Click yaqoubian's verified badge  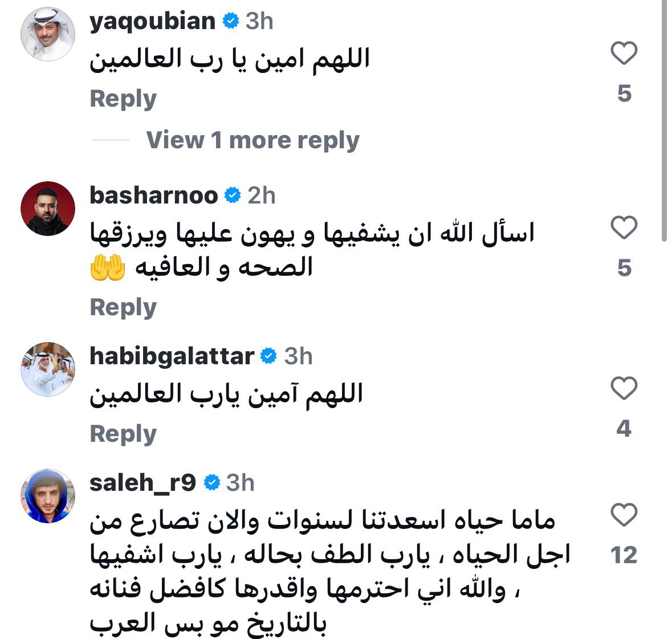(x=230, y=22)
